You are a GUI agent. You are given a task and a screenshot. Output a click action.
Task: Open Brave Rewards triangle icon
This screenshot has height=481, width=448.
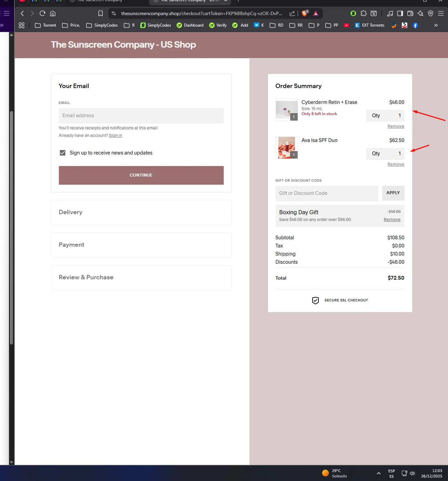point(316,13)
